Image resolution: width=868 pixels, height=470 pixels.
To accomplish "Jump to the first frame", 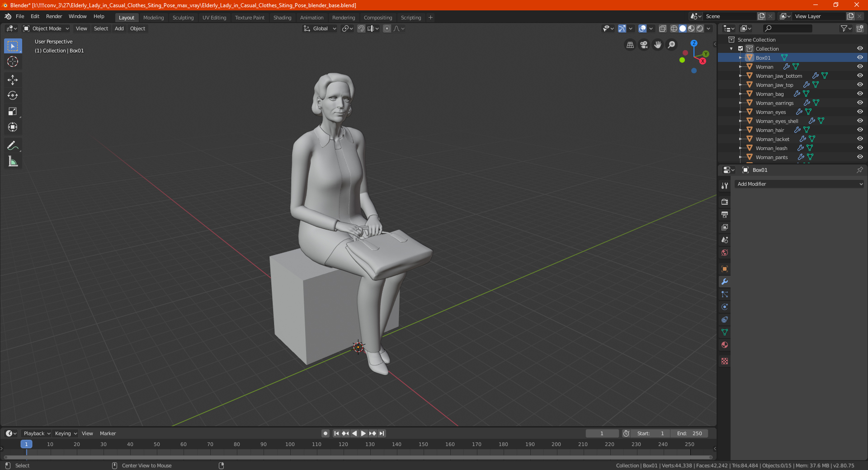I will [x=336, y=433].
